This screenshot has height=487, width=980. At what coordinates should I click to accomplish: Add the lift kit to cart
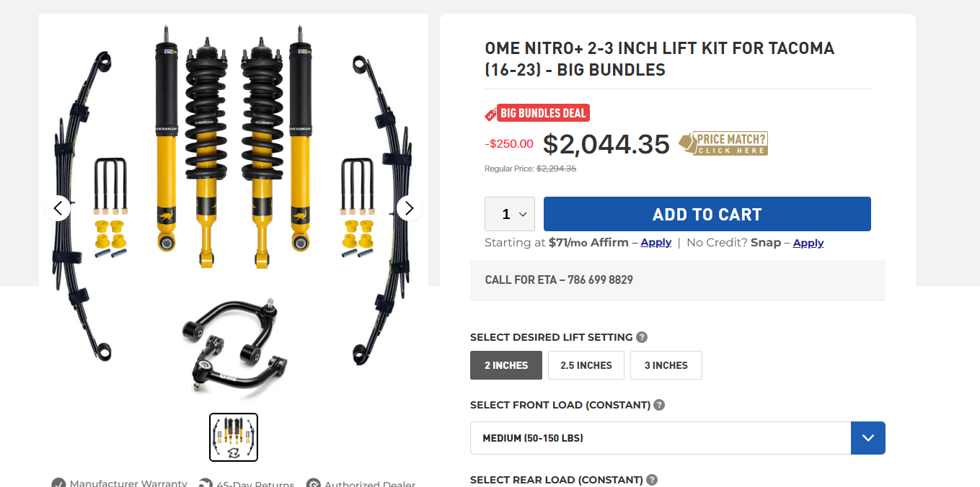click(x=707, y=214)
